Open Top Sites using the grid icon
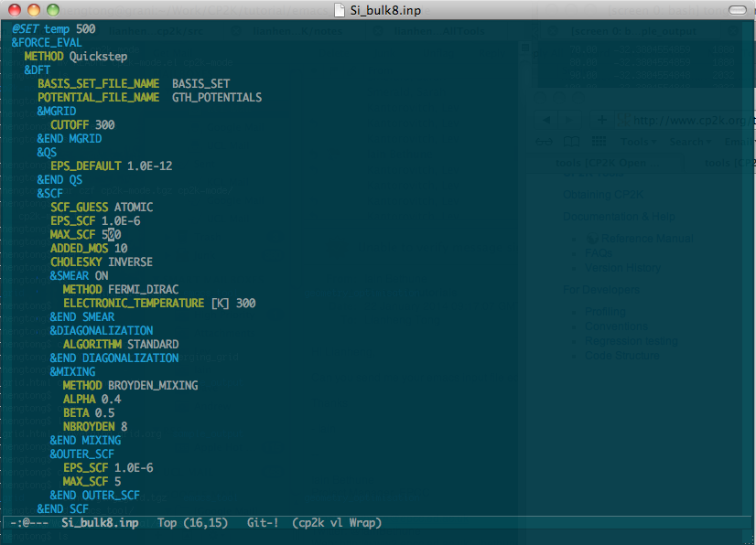This screenshot has width=756, height=545. pyautogui.click(x=599, y=141)
